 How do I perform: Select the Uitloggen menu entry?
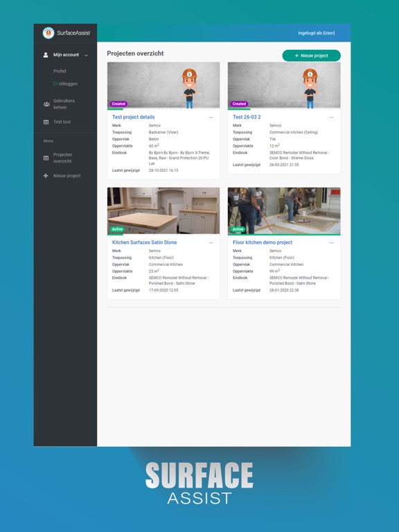click(x=68, y=84)
